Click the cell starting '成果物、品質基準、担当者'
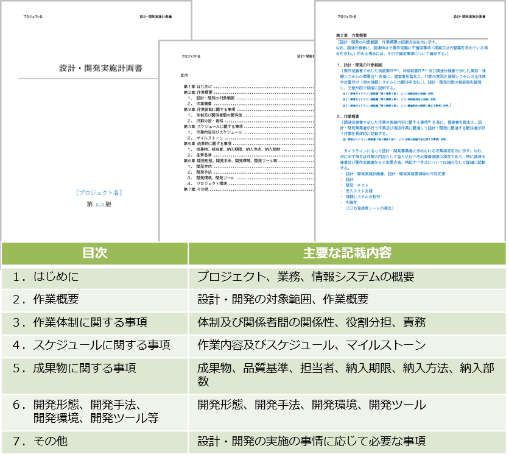509x457 pixels. 347,376
